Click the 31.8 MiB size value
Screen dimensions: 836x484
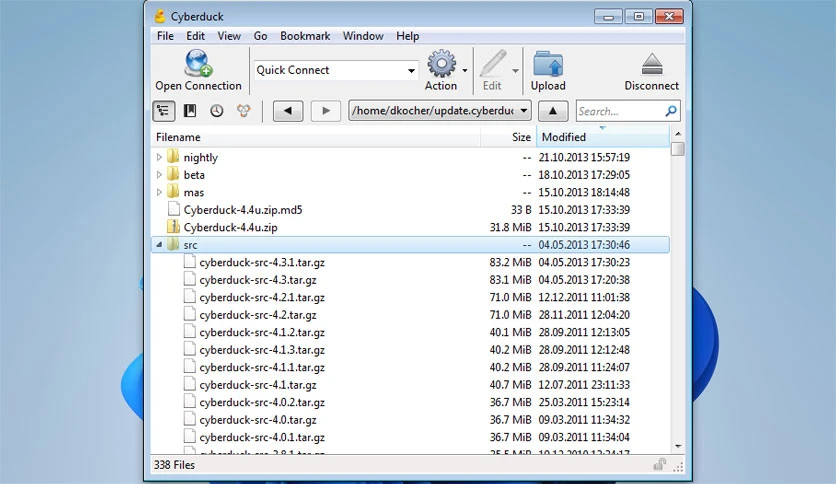pyautogui.click(x=510, y=227)
